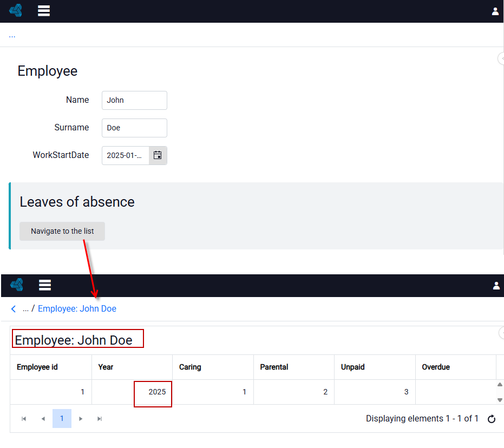The width and height of the screenshot is (504, 448).
Task: Expand the collapsed breadcrumb dots before Employee: John Doe
Action: (x=26, y=309)
